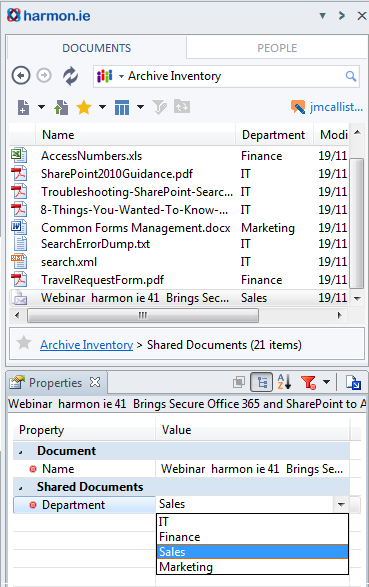Click Excel icon of AccessNumbers.xls
This screenshot has height=587, width=369.
point(19,155)
